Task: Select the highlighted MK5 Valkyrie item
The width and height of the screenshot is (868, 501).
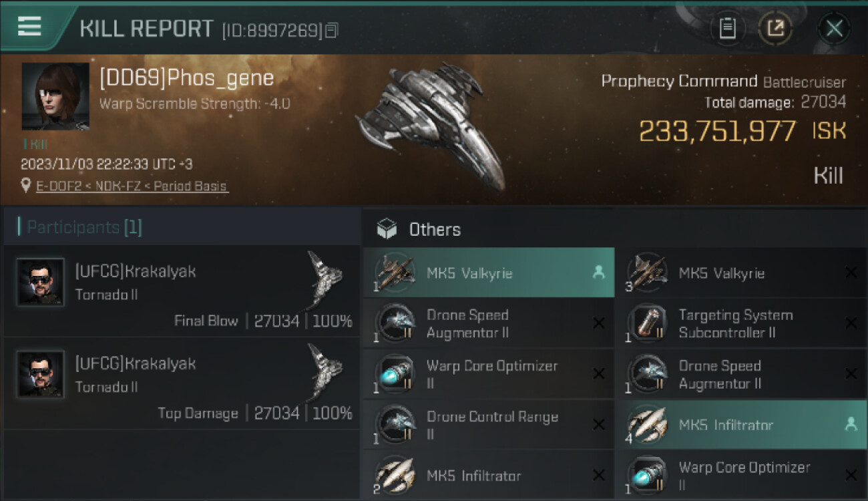Action: point(488,273)
